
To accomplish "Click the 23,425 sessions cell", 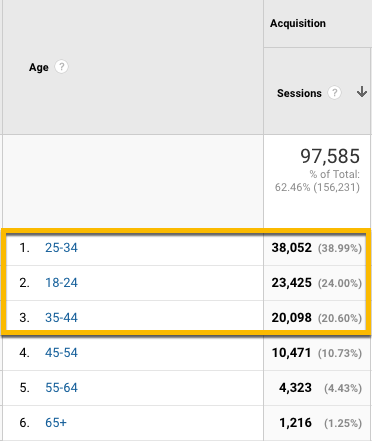I will click(291, 283).
